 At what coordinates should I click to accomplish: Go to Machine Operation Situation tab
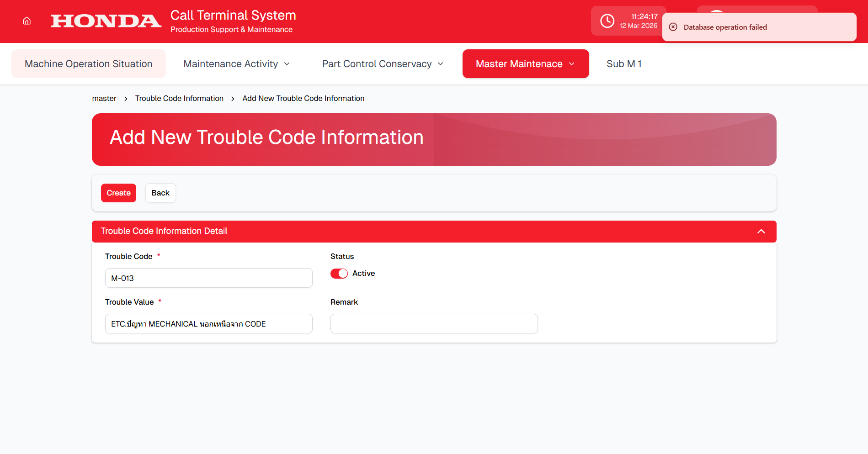click(x=89, y=64)
